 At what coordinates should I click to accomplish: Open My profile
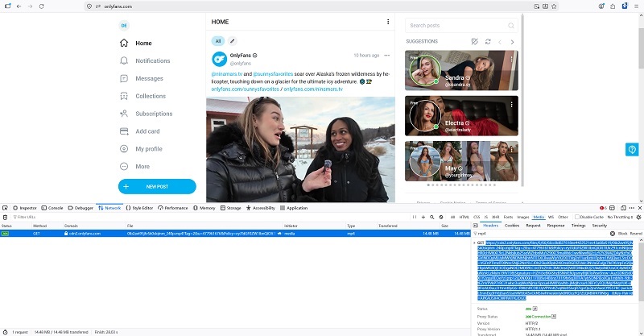pyautogui.click(x=141, y=149)
